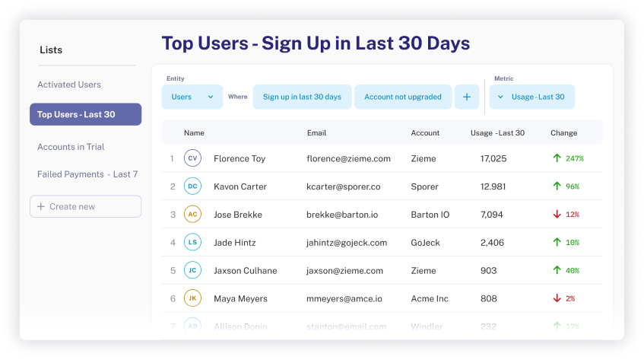Select the name Jaxson Culhane
The width and height of the screenshot is (644, 360).
[x=245, y=270]
